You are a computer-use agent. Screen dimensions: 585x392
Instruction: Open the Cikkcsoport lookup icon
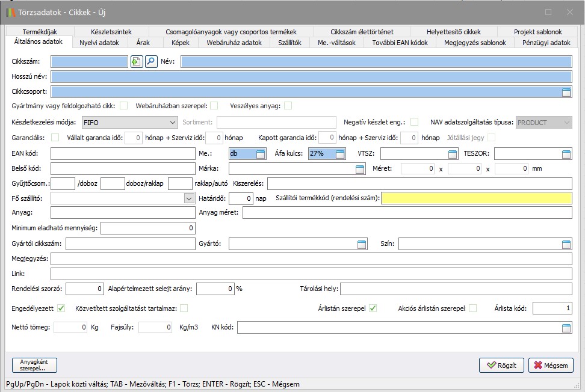[x=566, y=92]
